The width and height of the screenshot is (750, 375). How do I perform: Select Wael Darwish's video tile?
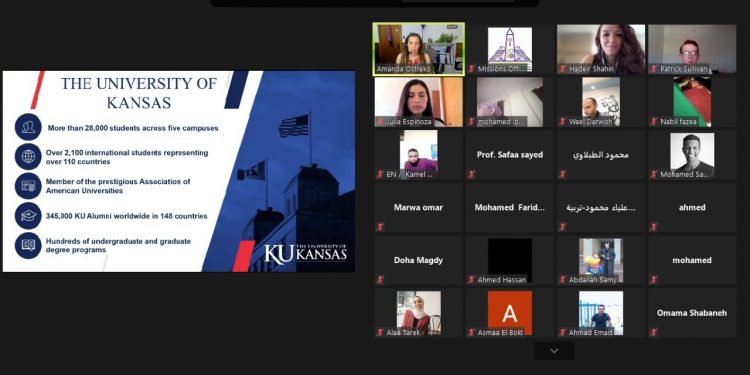coord(601,102)
